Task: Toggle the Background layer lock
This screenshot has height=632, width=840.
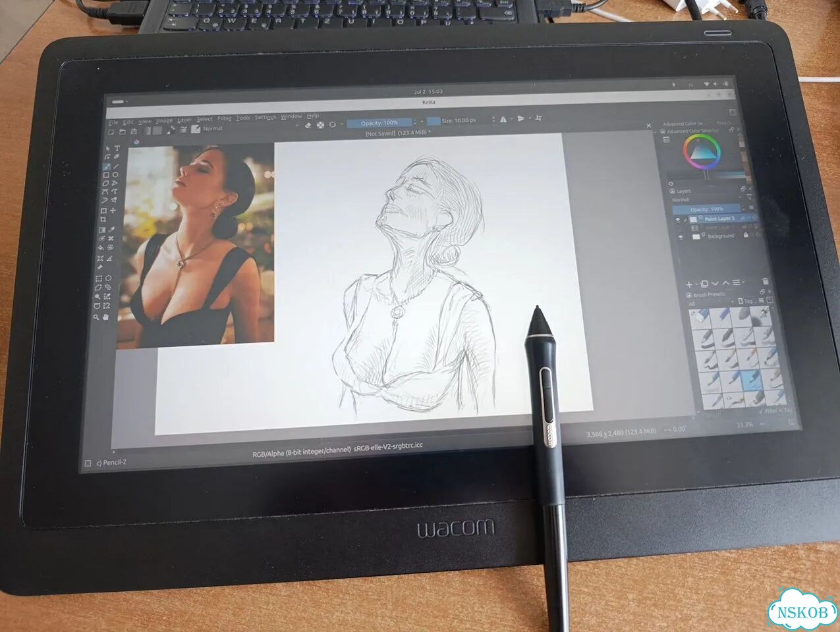Action: point(746,234)
